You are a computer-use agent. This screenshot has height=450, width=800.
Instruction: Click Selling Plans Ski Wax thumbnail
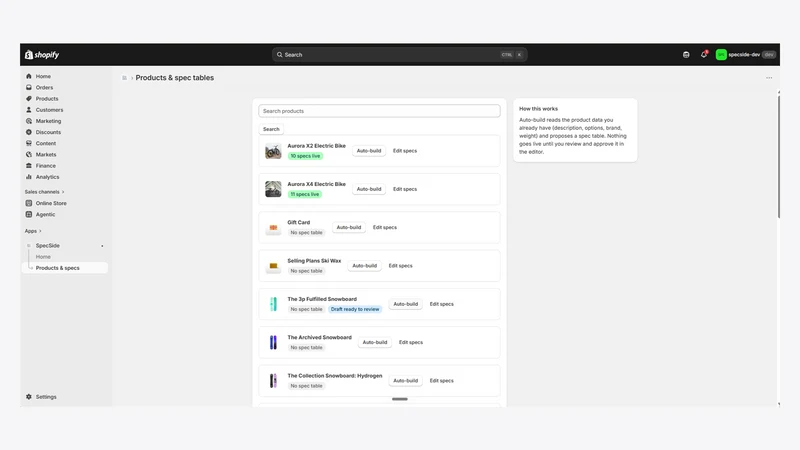point(273,266)
